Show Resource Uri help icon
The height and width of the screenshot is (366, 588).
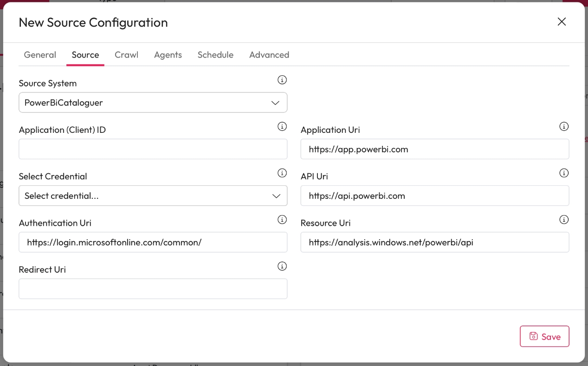click(563, 219)
